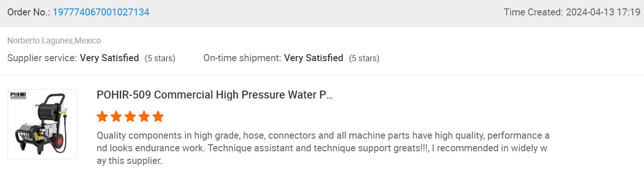Image resolution: width=644 pixels, height=169 pixels.
Task: Click Very Satisfied under Supplier service
Action: 109,58
